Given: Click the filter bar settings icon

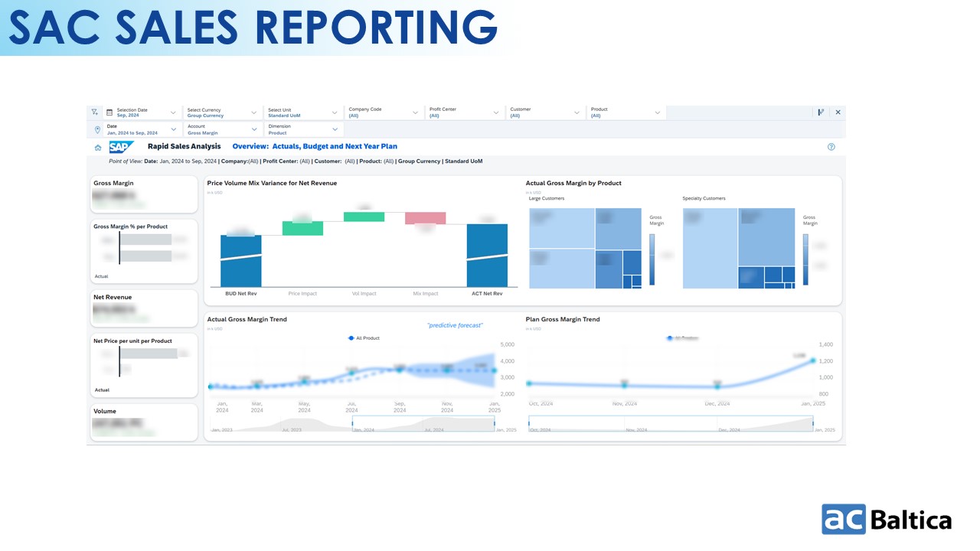Looking at the screenshot, I should [x=821, y=112].
